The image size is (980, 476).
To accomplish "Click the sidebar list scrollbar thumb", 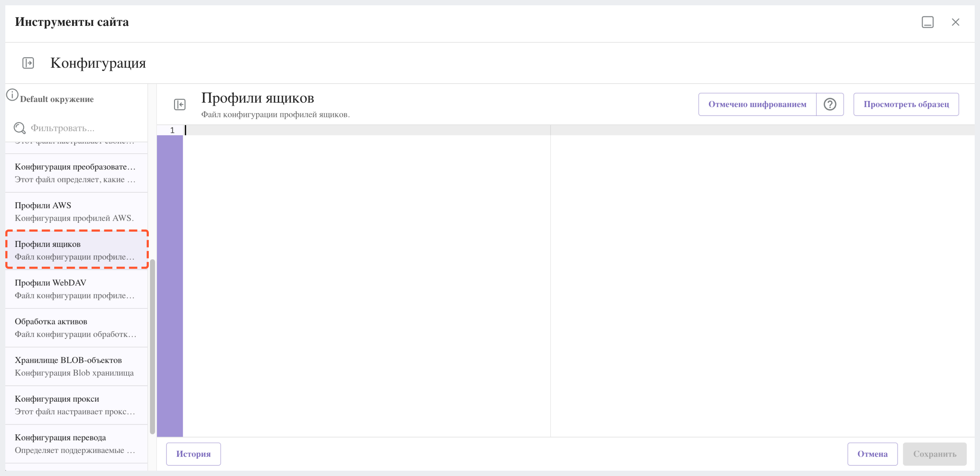I will 152,346.
